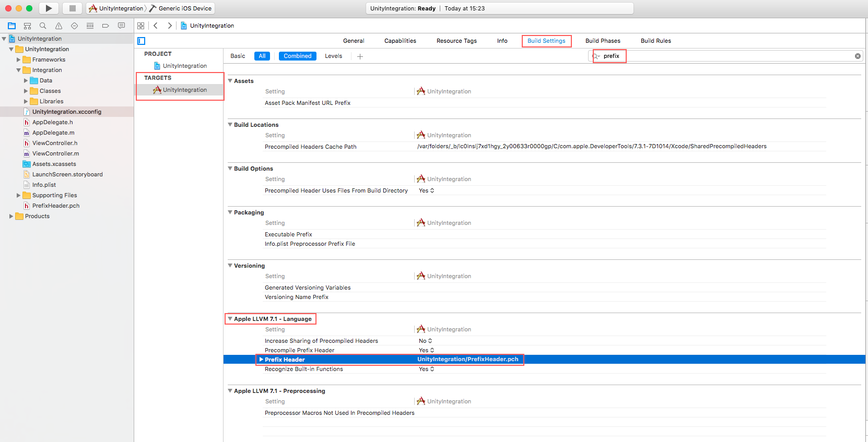
Task: Collapse the Apple LLVM 7.1 - Language section
Action: (230, 319)
